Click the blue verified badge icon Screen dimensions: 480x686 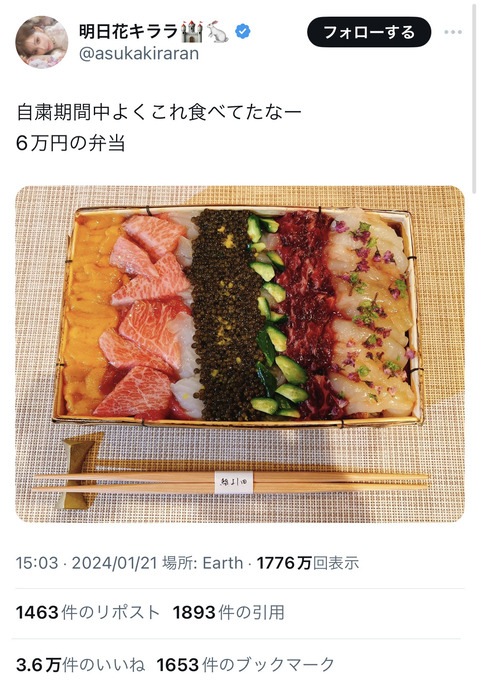point(243,32)
